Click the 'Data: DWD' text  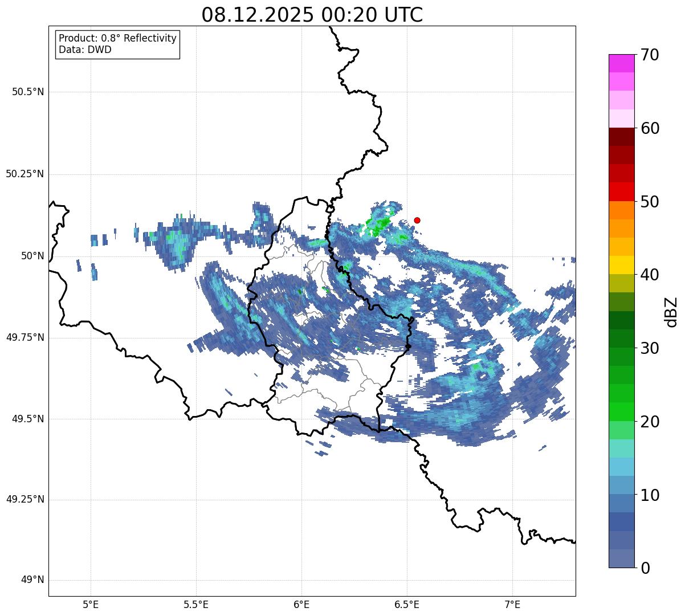point(85,50)
